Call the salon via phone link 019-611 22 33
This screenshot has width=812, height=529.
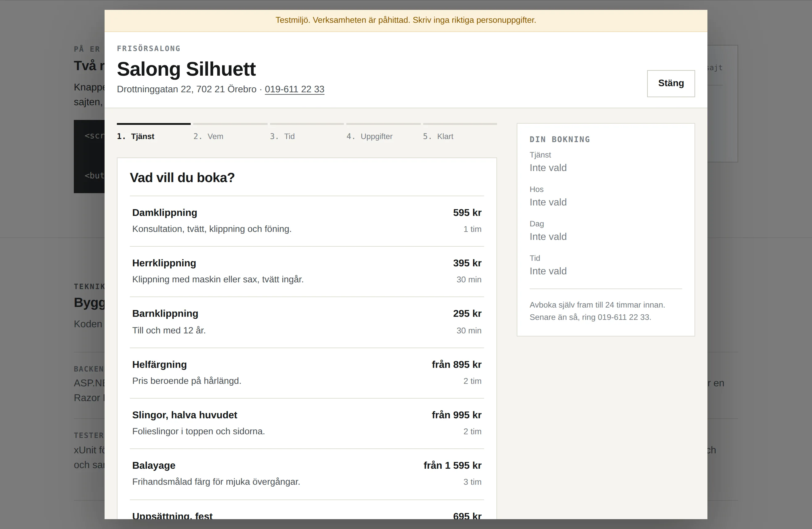coord(294,89)
